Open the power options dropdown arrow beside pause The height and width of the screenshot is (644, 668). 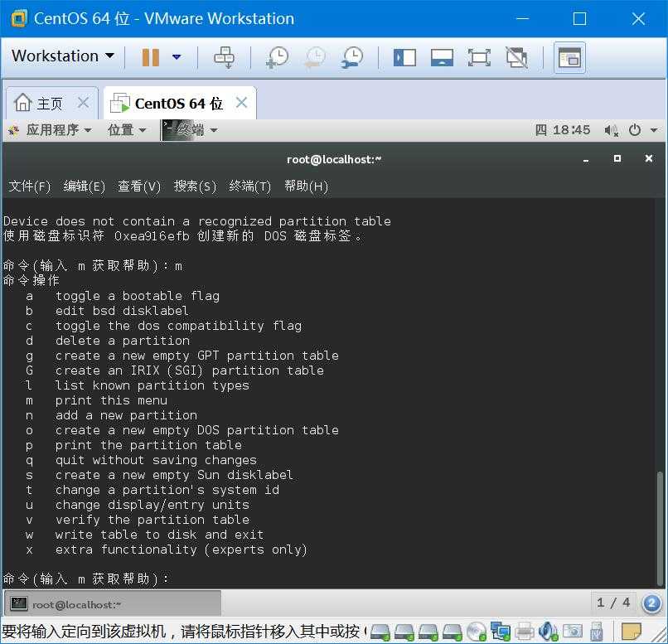(177, 56)
